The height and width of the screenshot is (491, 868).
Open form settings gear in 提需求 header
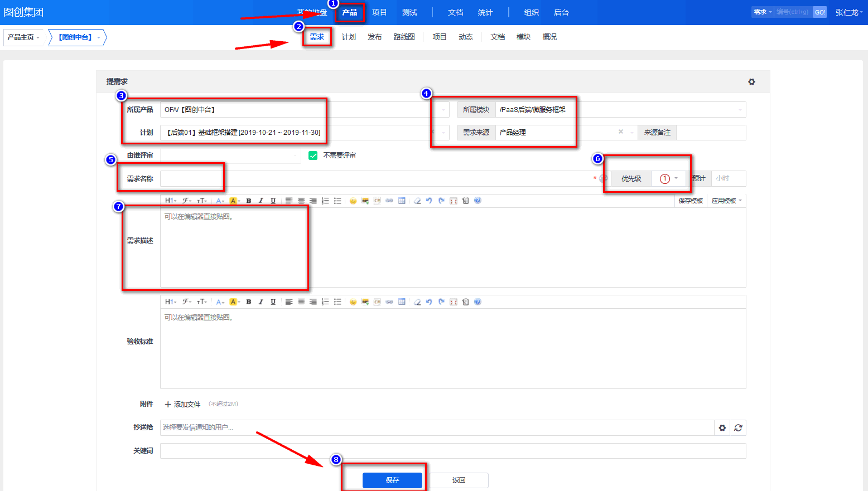click(x=751, y=82)
